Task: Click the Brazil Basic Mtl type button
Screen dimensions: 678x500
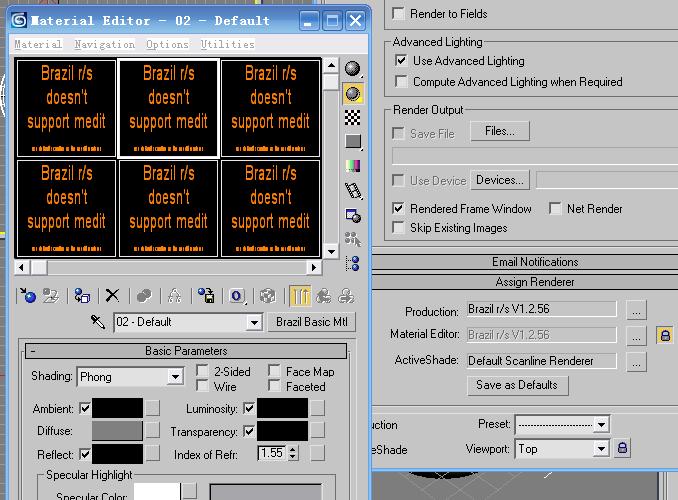Action: 312,322
